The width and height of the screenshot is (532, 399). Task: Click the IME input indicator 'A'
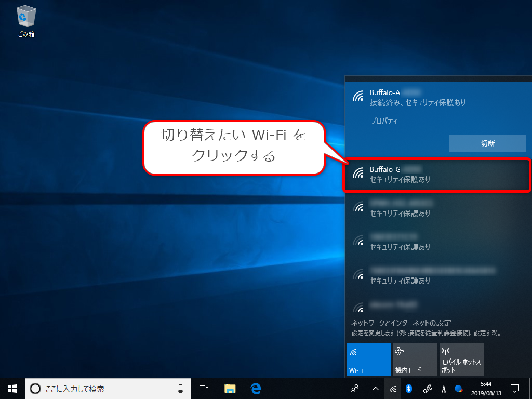coord(443,388)
